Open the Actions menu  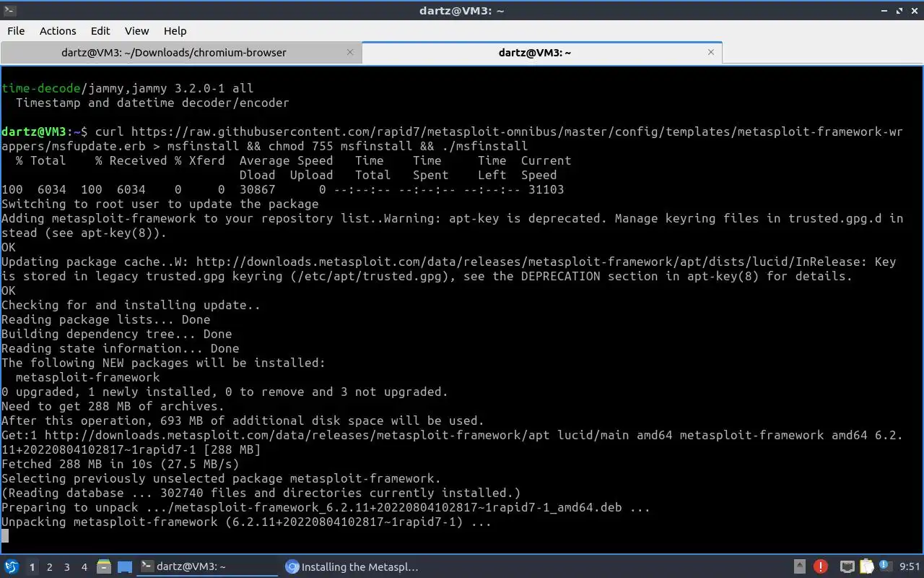(x=58, y=31)
